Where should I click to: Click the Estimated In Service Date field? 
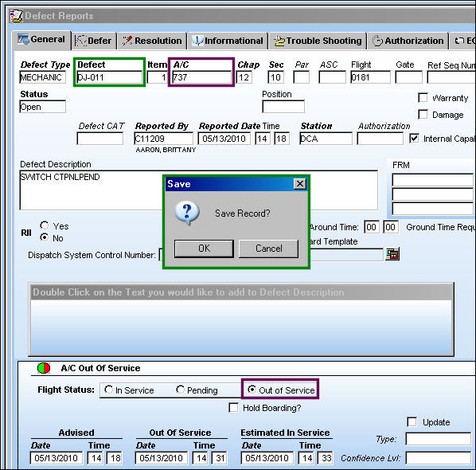click(267, 458)
